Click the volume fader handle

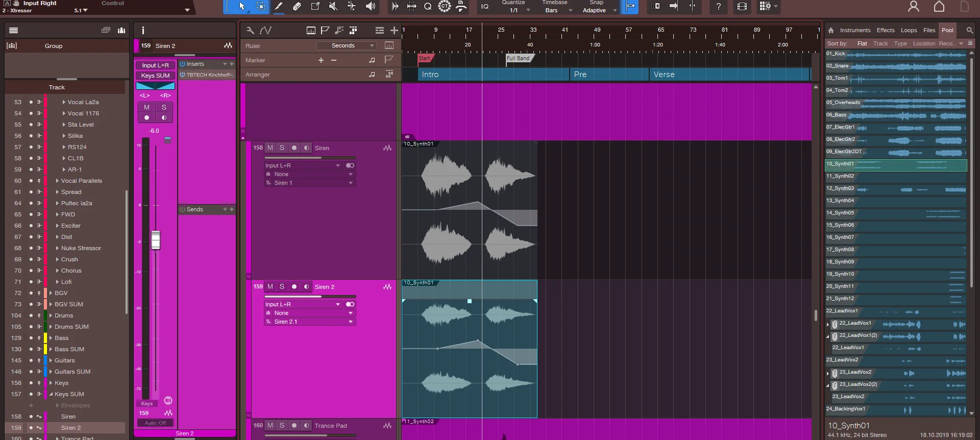(x=156, y=240)
